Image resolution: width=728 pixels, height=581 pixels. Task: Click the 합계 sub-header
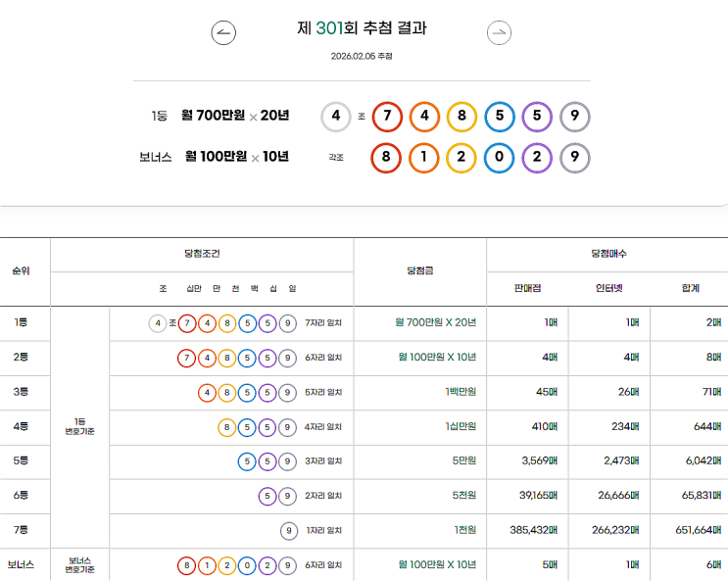[691, 288]
